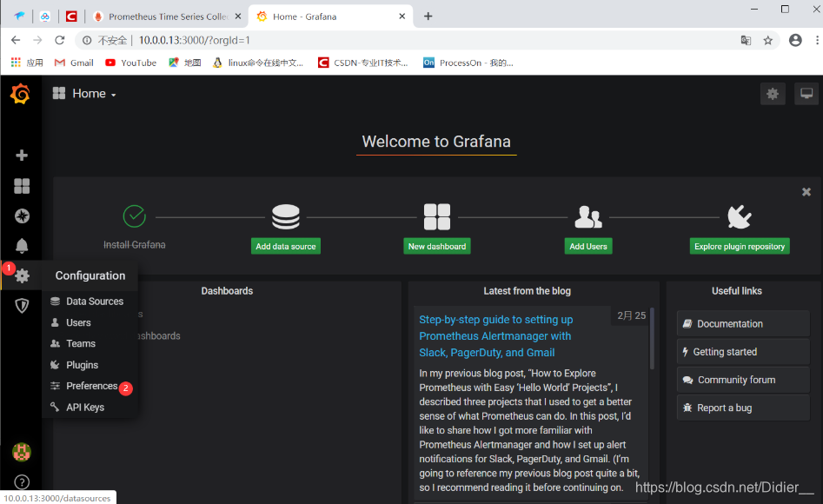Cycle view mode monitor icon
The image size is (823, 504).
coord(806,94)
